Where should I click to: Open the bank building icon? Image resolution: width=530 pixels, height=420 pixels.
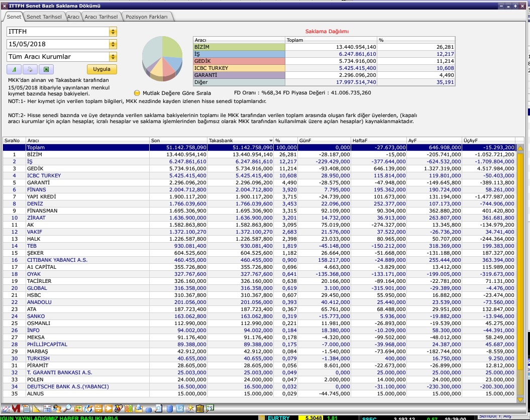pyautogui.click(x=200, y=408)
